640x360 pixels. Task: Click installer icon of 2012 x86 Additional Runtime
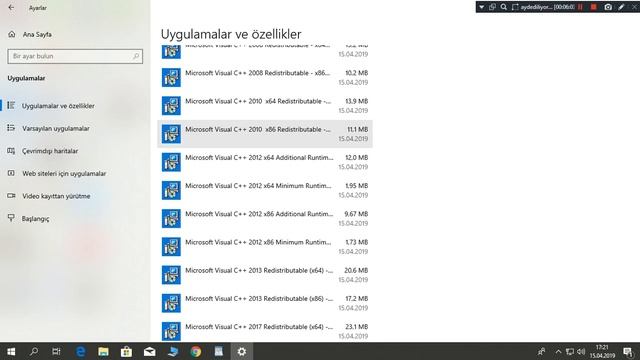pyautogui.click(x=171, y=218)
